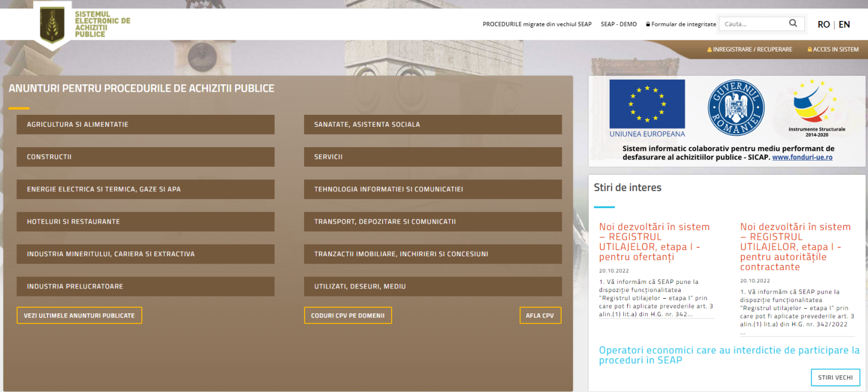Click the search magnifier icon
The width and height of the screenshot is (868, 392).
793,23
